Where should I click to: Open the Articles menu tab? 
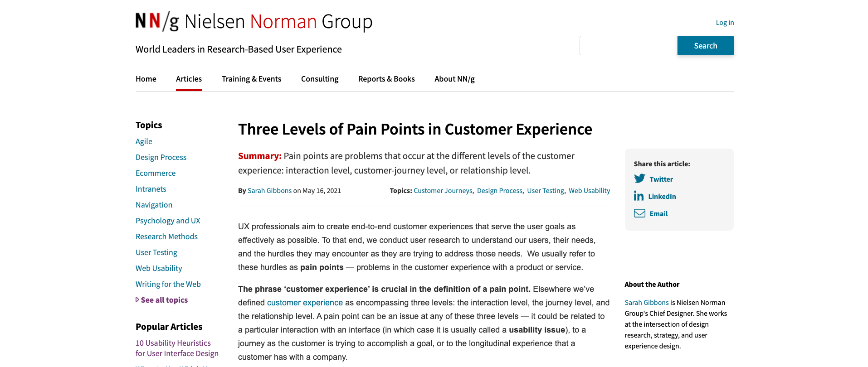pyautogui.click(x=189, y=79)
